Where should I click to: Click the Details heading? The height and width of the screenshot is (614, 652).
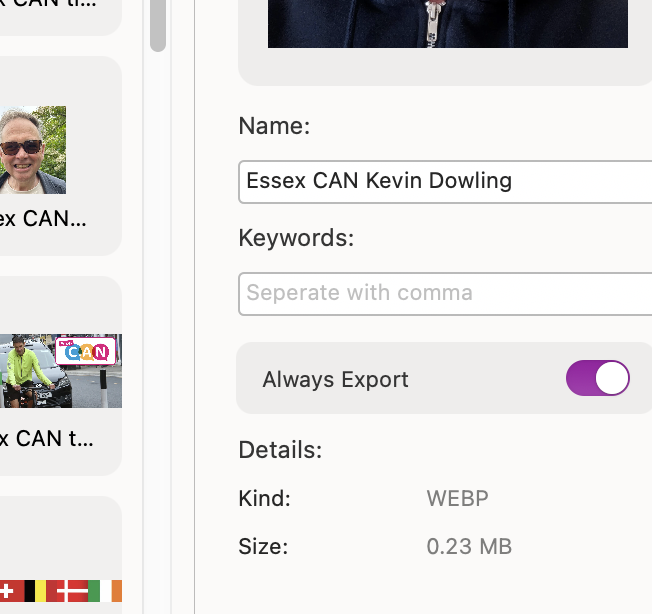click(x=280, y=450)
